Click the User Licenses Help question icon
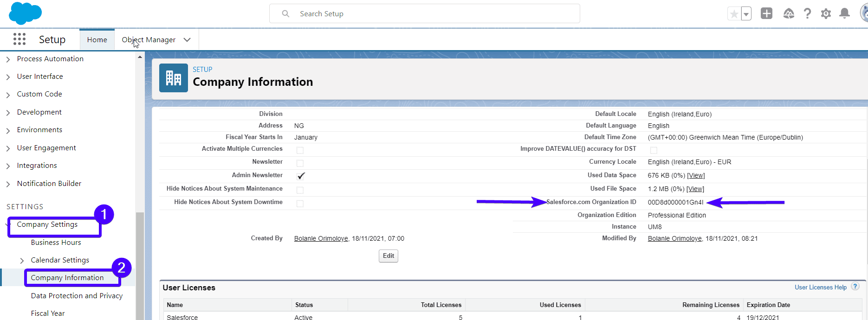This screenshot has height=320, width=868. pos(855,287)
